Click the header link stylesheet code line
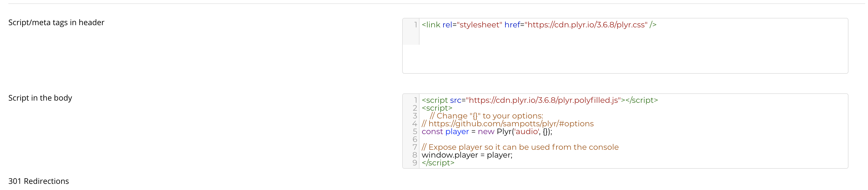868x190 pixels. click(x=539, y=25)
